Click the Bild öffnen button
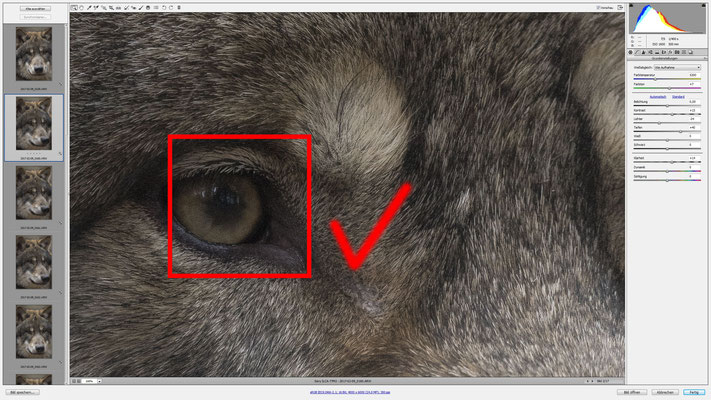The width and height of the screenshot is (711, 400). (x=632, y=392)
